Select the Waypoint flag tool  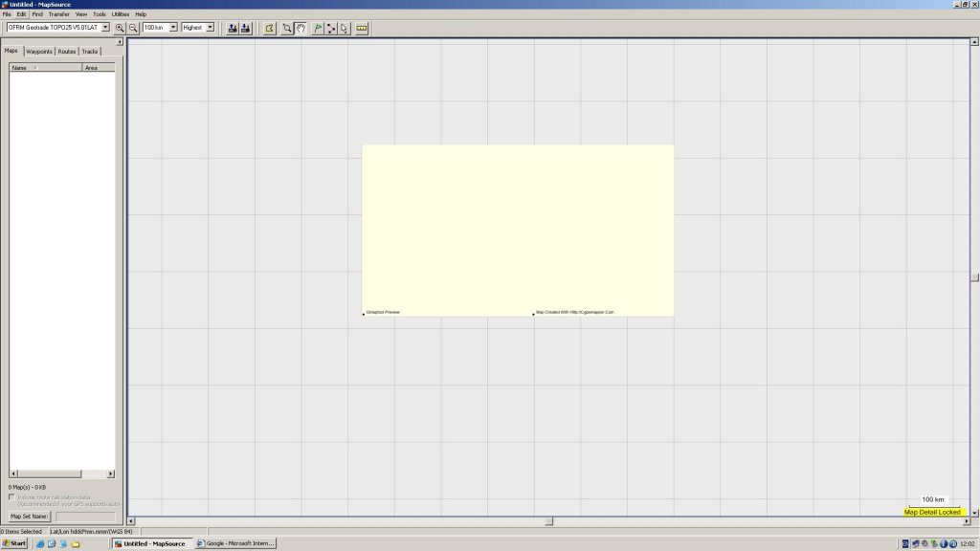click(x=318, y=28)
